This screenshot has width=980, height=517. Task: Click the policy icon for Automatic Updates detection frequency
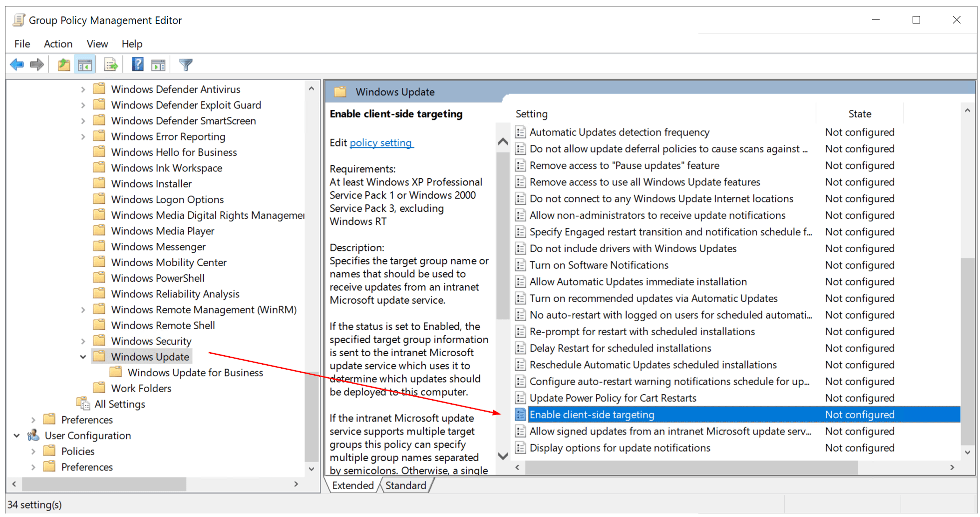520,132
